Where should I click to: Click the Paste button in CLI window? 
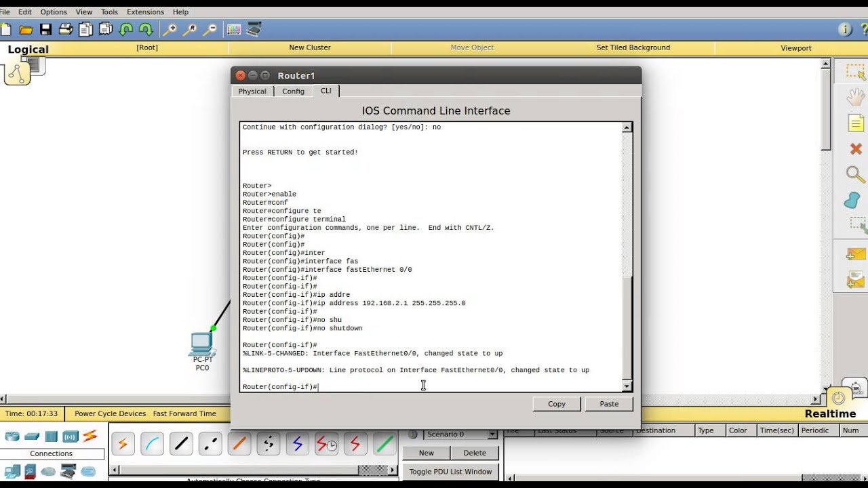tap(609, 404)
